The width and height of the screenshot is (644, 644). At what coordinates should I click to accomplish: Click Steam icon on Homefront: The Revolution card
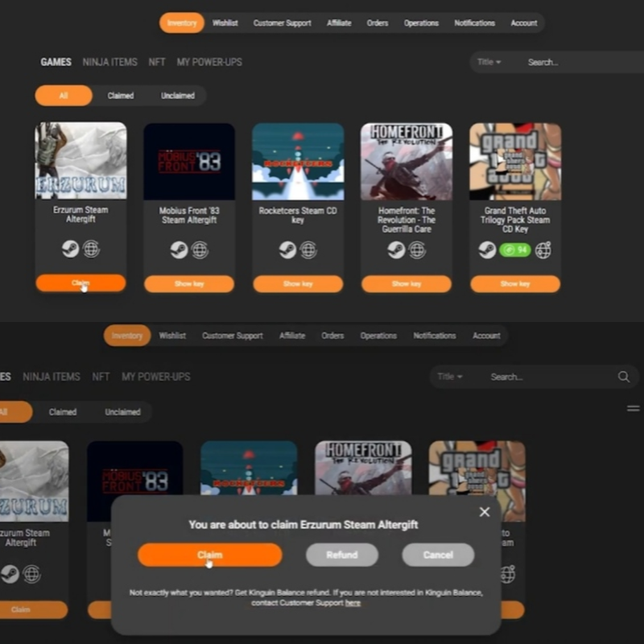(x=396, y=250)
